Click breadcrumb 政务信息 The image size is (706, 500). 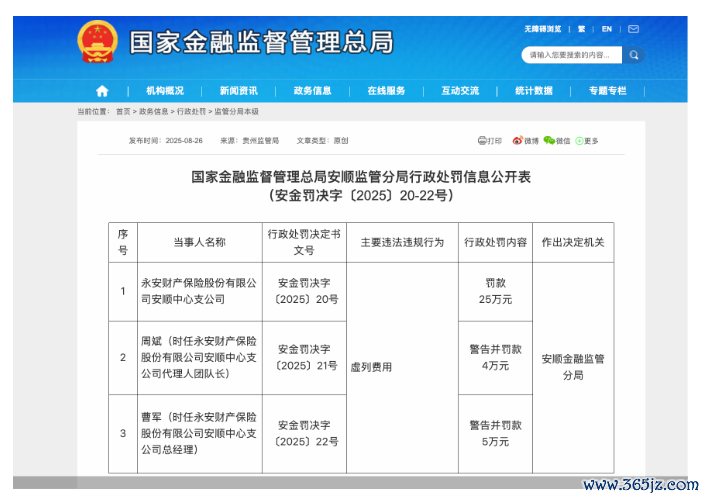point(154,111)
